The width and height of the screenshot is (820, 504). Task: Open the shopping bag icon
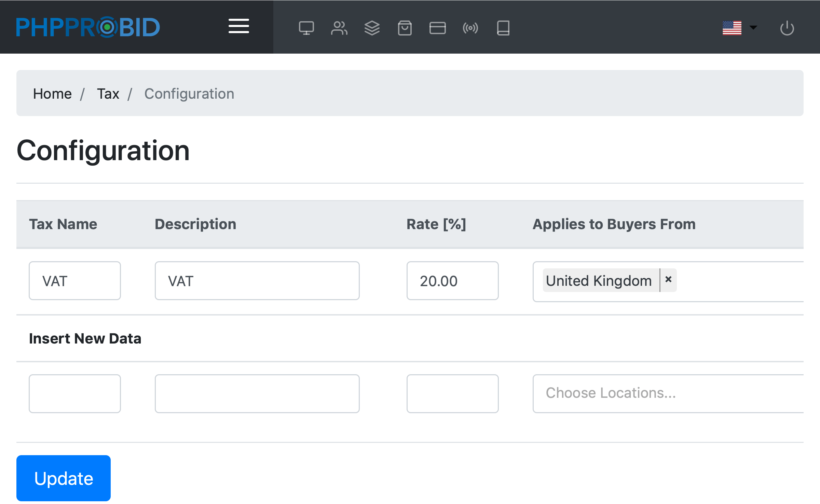click(x=405, y=28)
